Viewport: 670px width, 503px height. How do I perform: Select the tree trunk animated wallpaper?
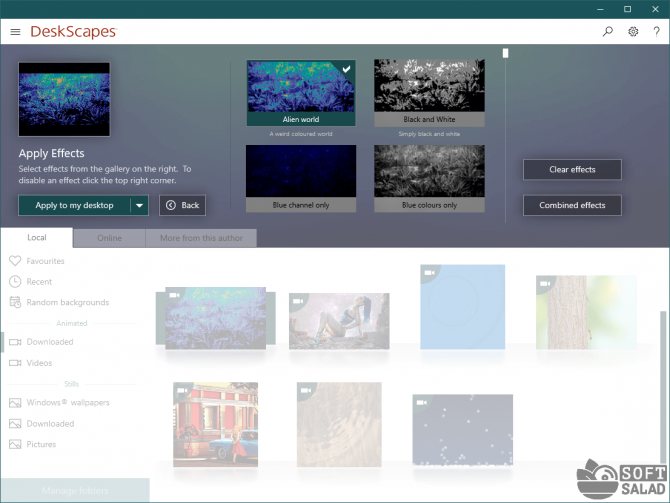click(x=586, y=312)
